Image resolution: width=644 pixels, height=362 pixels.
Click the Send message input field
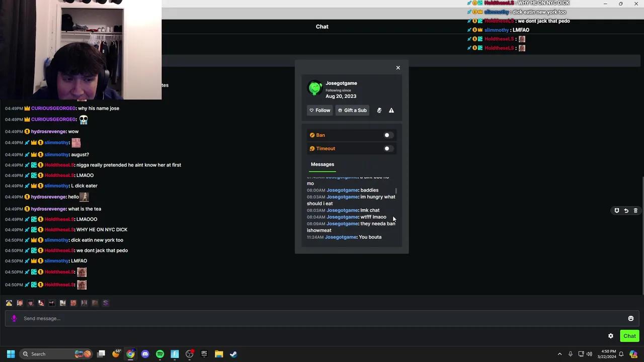coord(322,318)
